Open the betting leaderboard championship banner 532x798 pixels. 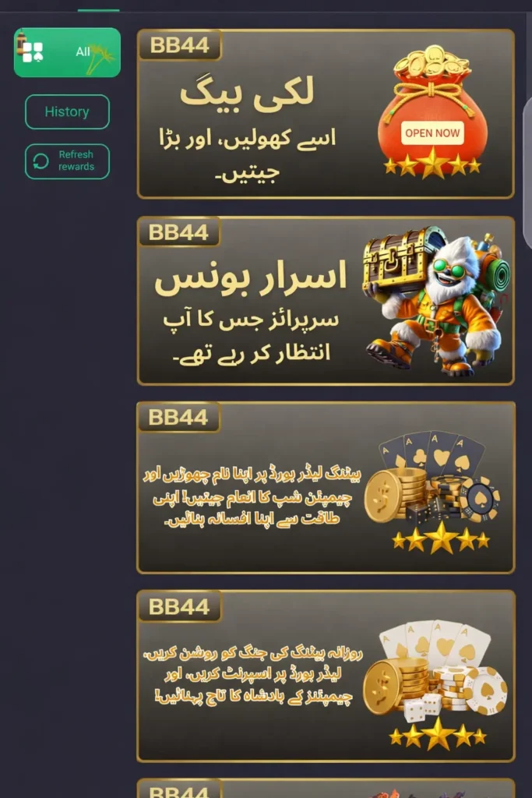326,488
